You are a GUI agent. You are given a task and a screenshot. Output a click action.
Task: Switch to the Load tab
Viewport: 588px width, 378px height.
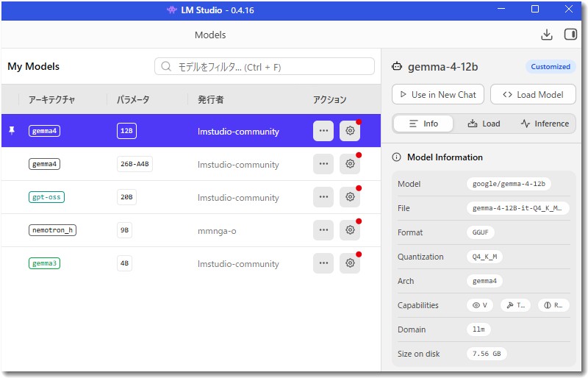[484, 124]
